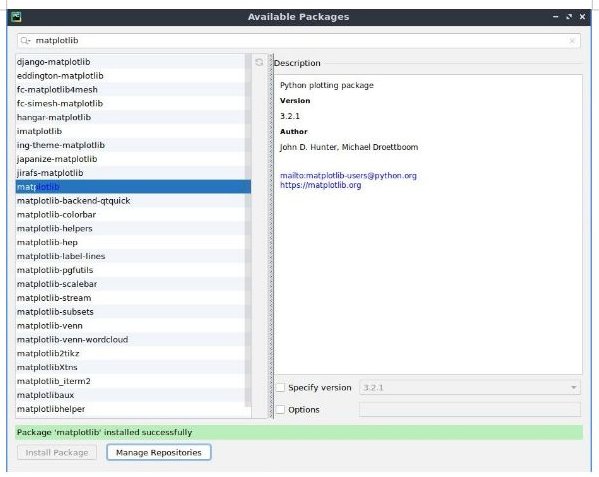The height and width of the screenshot is (477, 599).
Task: Select matplotlib-colorbar package
Action: [133, 215]
